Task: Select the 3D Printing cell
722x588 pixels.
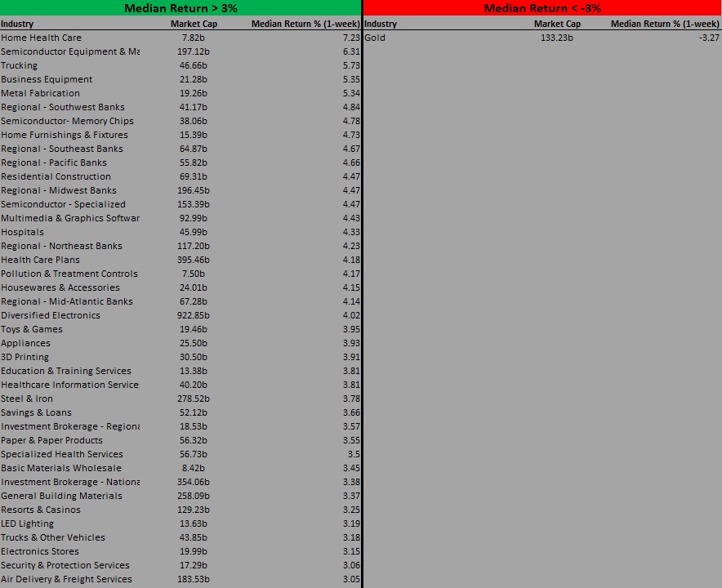Action: [25, 357]
